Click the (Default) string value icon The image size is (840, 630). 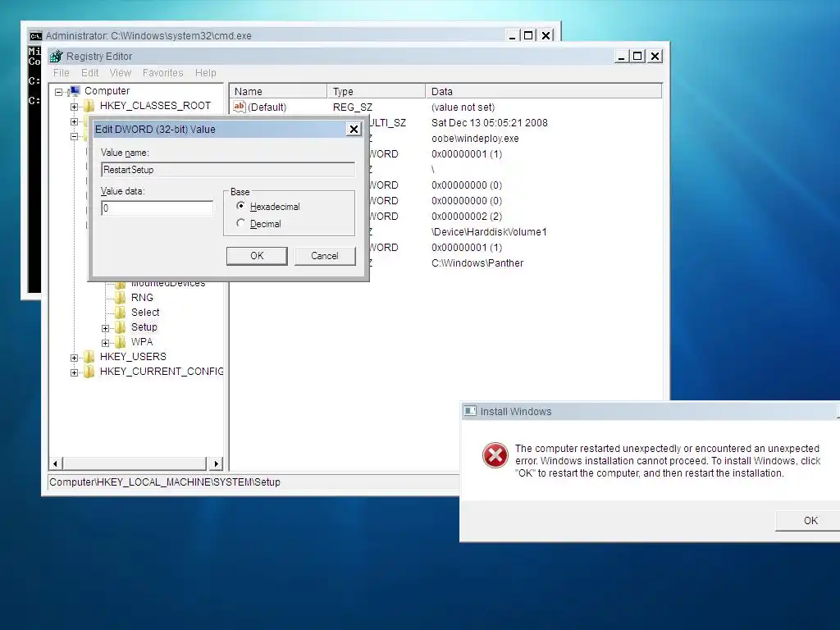239,107
